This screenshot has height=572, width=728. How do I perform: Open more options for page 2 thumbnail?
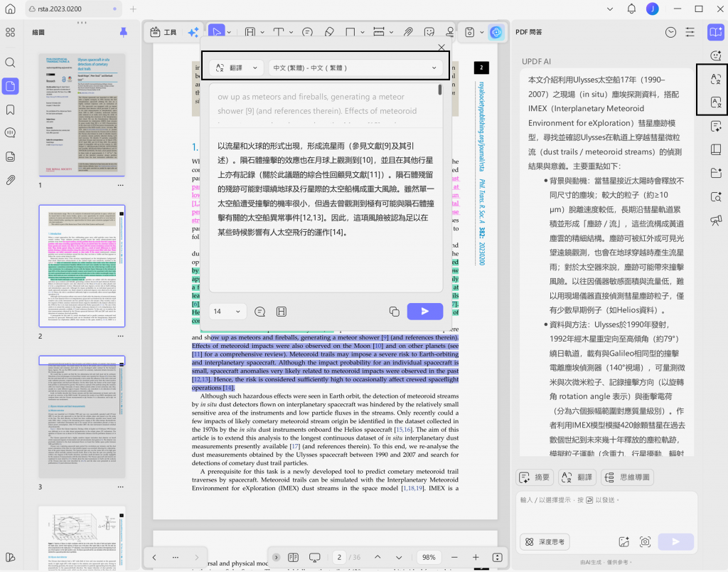tap(120, 336)
